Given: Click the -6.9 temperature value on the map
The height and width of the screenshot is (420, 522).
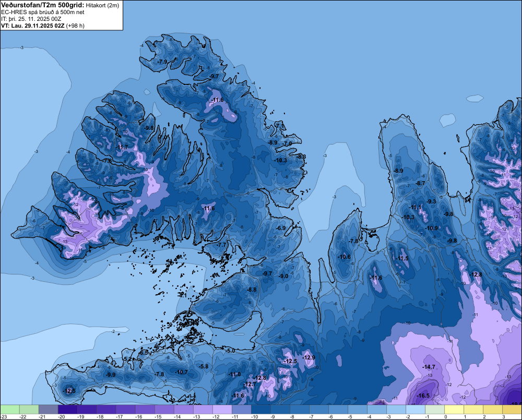Looking at the screenshot, I should tap(281, 228).
